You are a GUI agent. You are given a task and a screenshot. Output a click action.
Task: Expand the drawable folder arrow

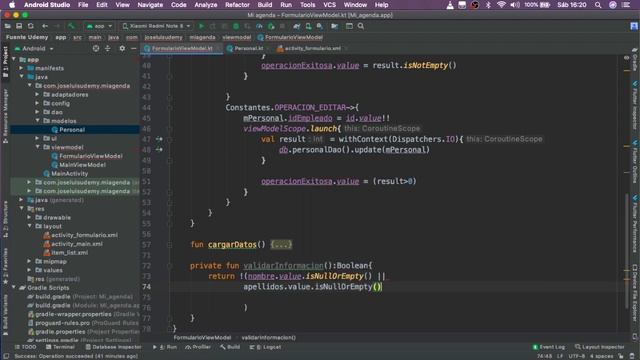coord(29,218)
